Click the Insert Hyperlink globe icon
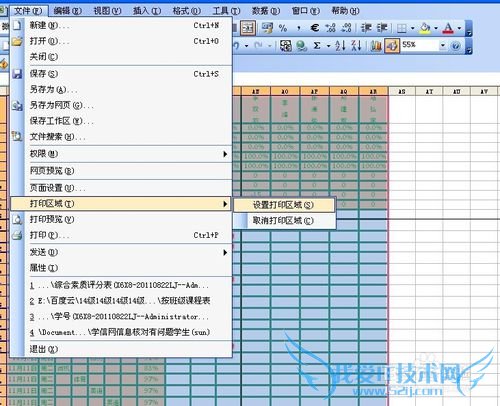The width and height of the screenshot is (500, 406). click(302, 45)
